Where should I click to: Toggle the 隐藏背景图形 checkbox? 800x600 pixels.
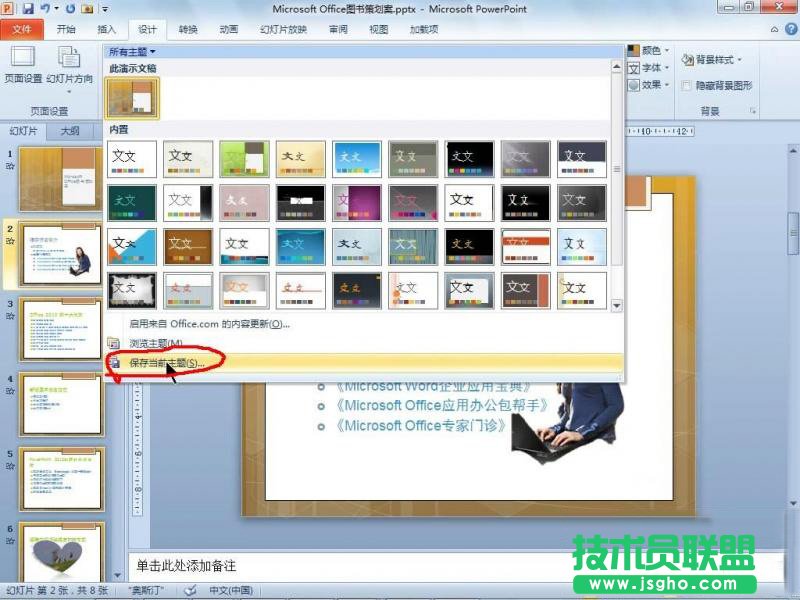[x=685, y=86]
